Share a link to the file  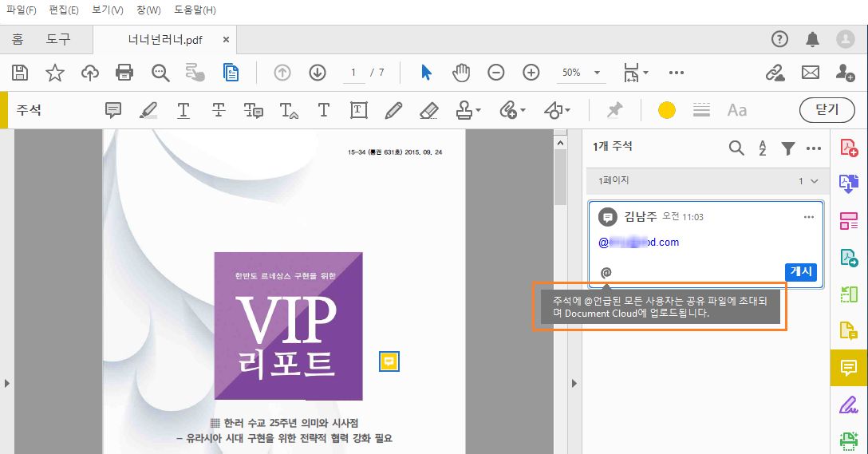(775, 73)
